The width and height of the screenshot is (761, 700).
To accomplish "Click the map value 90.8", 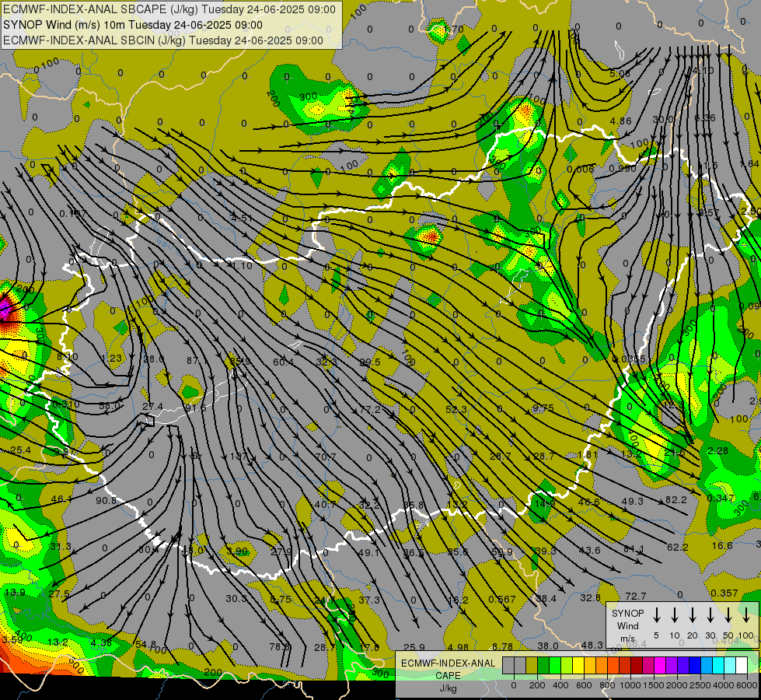I will coord(106,500).
